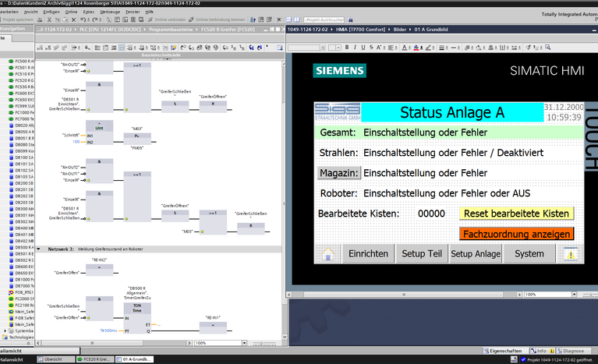Open the font size dropdown in HMI toolbar
Image resolution: width=598 pixels, height=364 pixels.
click(338, 48)
